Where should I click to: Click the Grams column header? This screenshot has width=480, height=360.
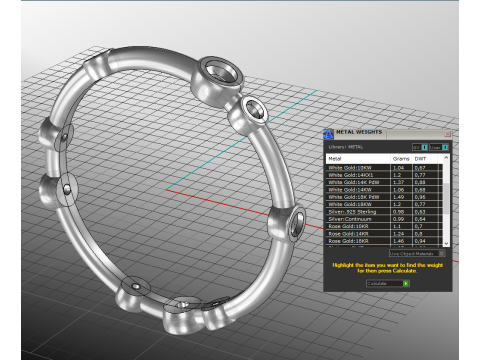pos(401,159)
